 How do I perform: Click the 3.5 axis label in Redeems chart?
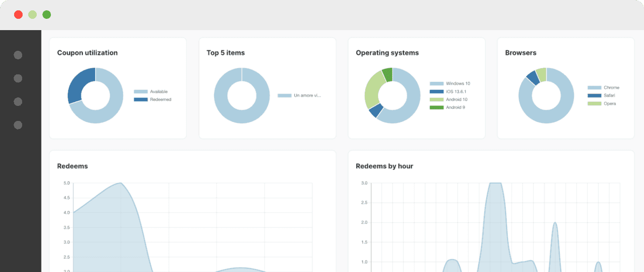click(x=66, y=227)
